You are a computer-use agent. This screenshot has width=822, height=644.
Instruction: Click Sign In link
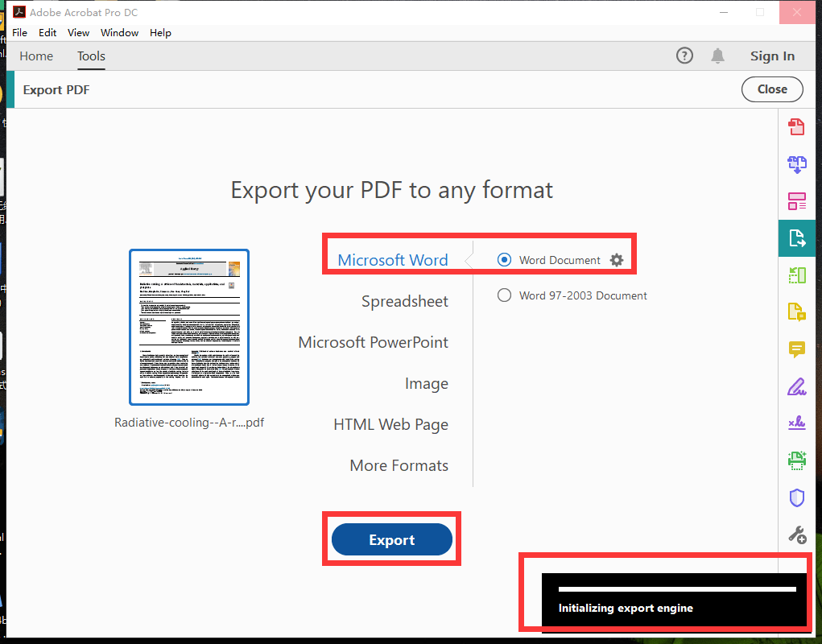click(x=772, y=56)
